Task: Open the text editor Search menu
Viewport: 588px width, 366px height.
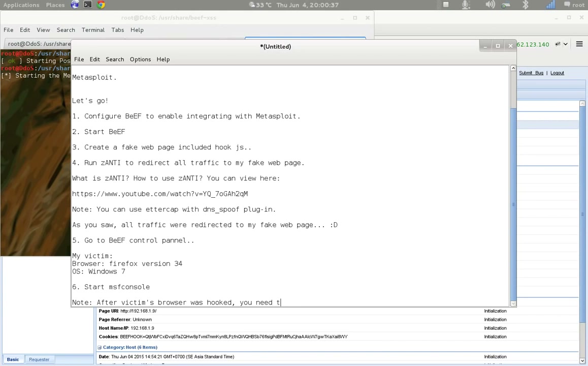Action: click(115, 59)
